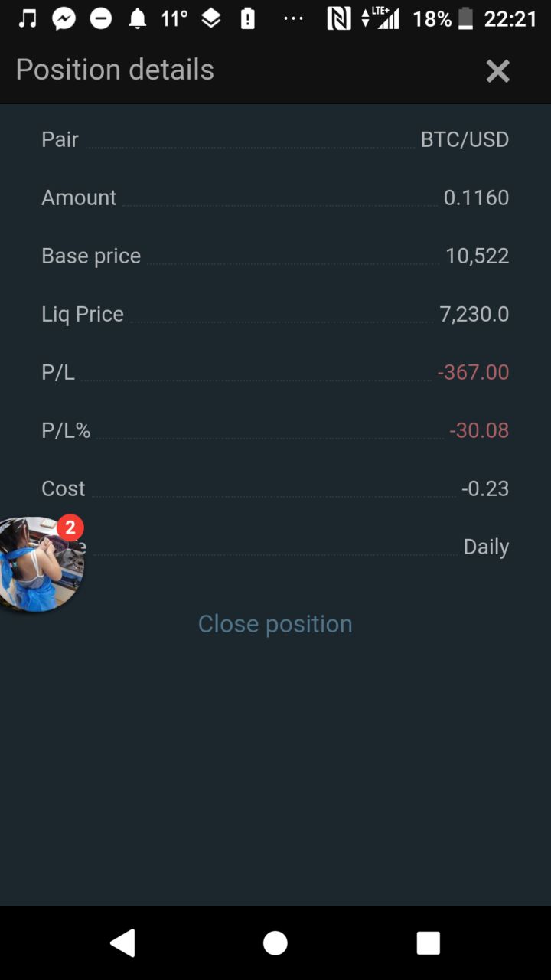Tap the Position details title
551x980 pixels.
point(115,70)
